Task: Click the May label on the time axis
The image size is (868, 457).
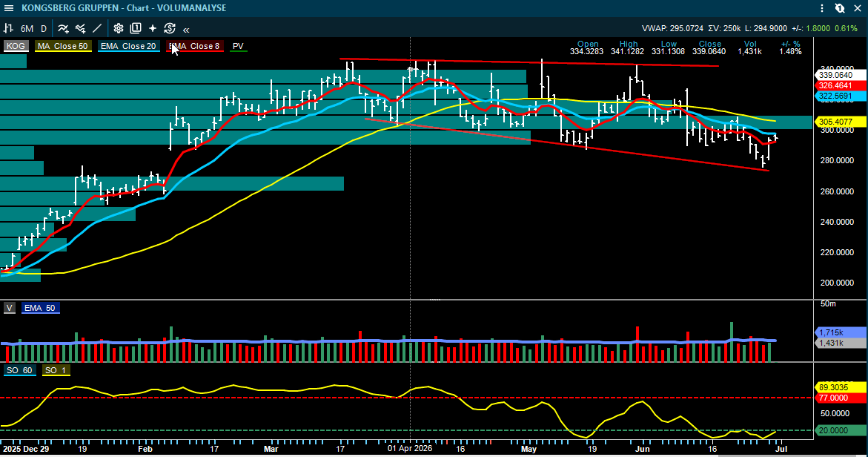Action: 529,449
